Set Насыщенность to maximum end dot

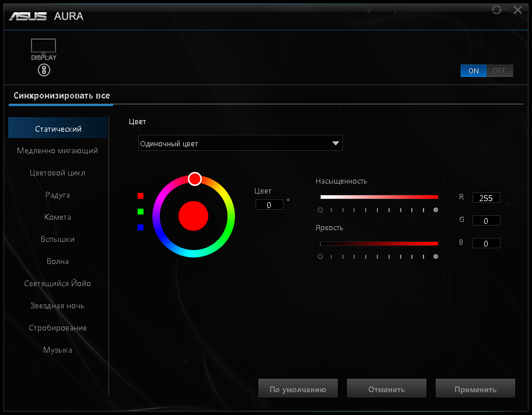(x=436, y=210)
